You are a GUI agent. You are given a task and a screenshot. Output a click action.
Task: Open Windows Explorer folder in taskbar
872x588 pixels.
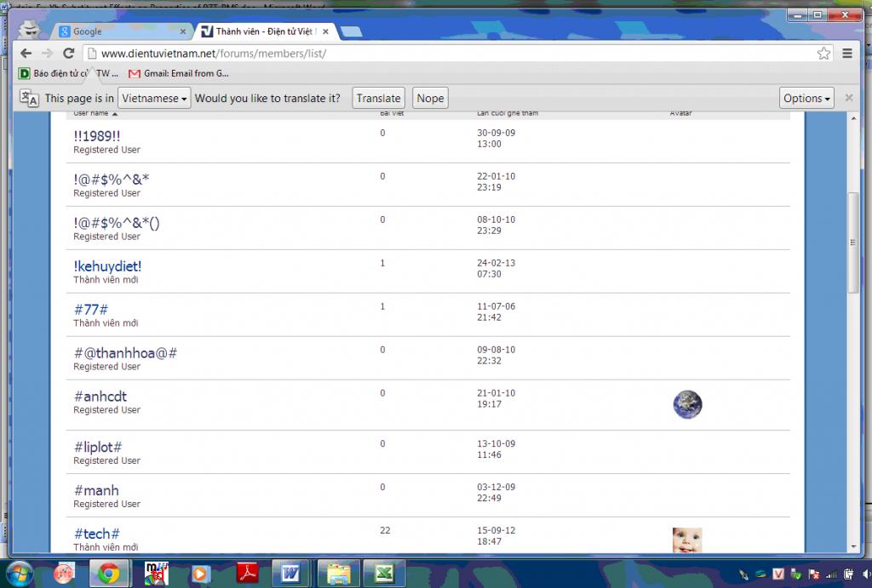[x=338, y=574]
